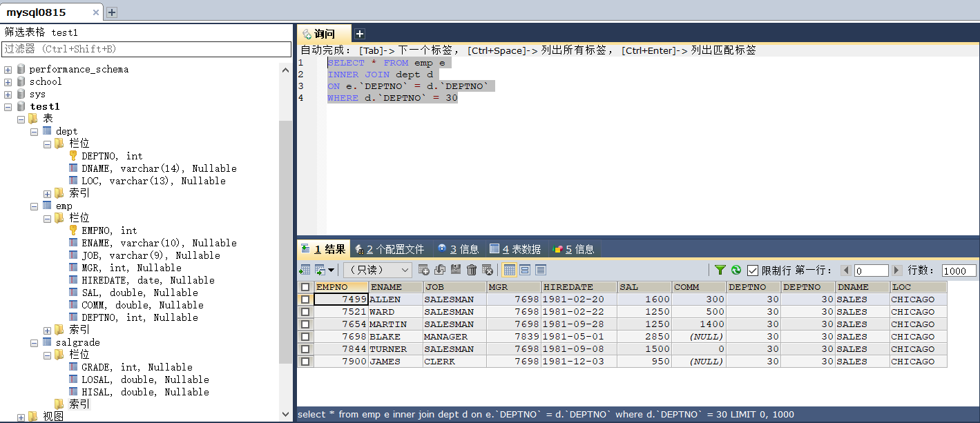Click the next page right arrow
This screenshot has height=423, width=980.
click(x=897, y=270)
